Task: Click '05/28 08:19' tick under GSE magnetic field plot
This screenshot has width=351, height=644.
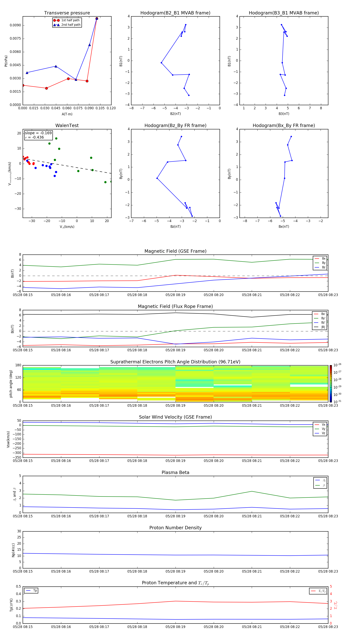Action: pyautogui.click(x=175, y=295)
